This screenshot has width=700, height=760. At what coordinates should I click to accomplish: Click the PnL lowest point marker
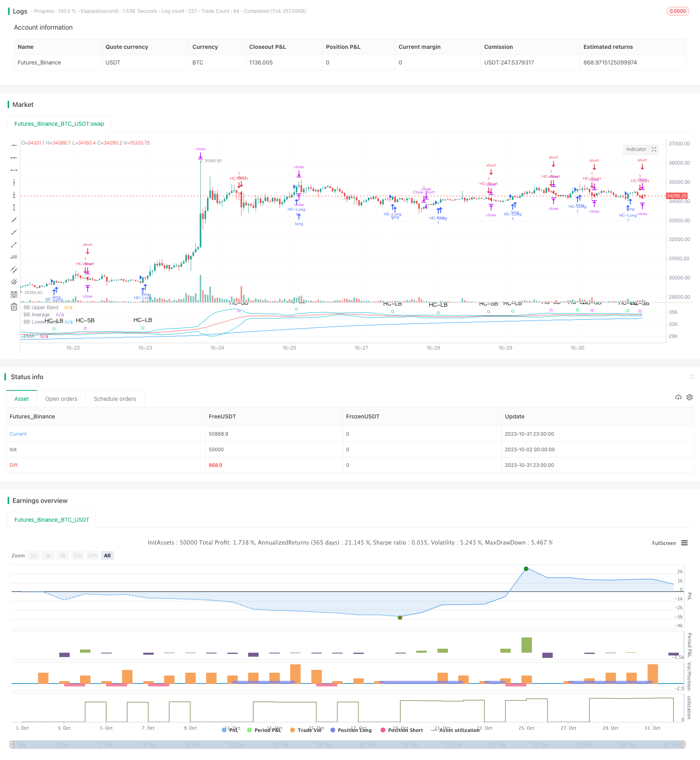pos(400,617)
